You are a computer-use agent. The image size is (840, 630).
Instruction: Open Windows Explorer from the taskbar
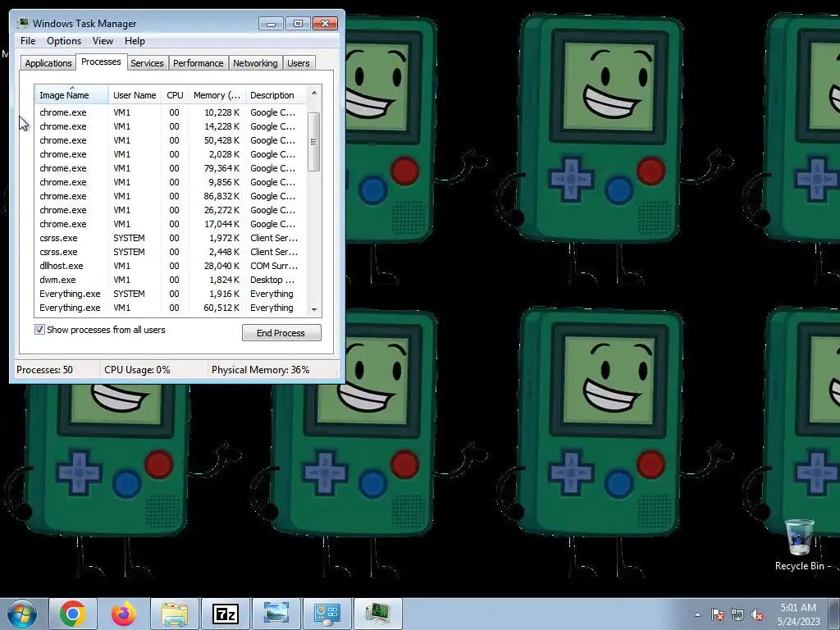[x=175, y=614]
